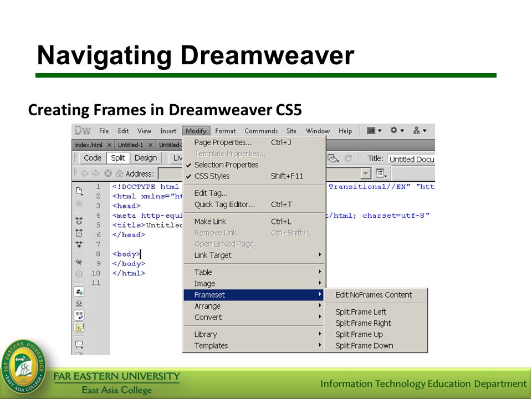Image resolution: width=532 pixels, height=399 pixels.
Task: Open the Address bar options list icon
Action: tap(381, 173)
